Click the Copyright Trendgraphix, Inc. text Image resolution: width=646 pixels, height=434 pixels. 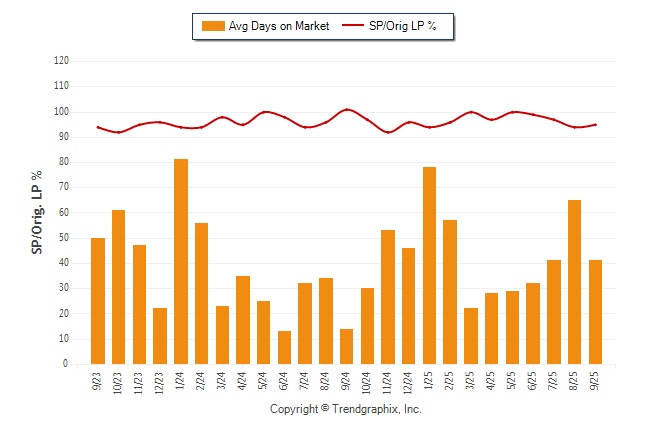coord(346,409)
